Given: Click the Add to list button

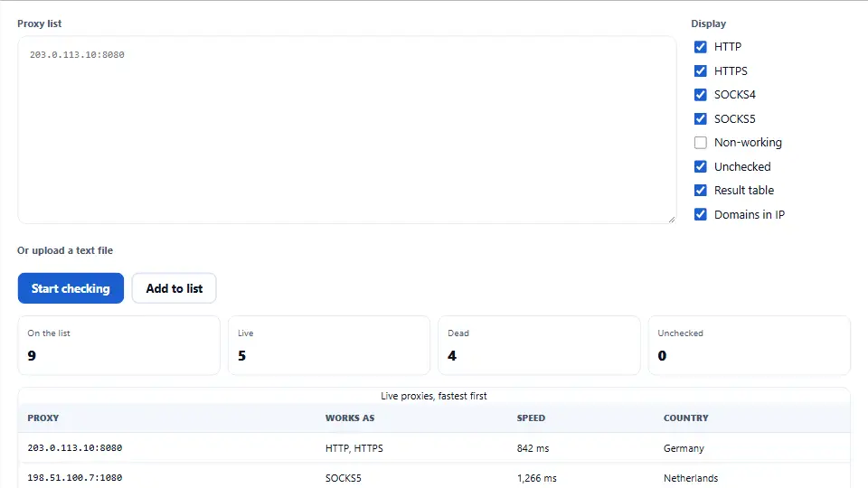Looking at the screenshot, I should (x=174, y=288).
